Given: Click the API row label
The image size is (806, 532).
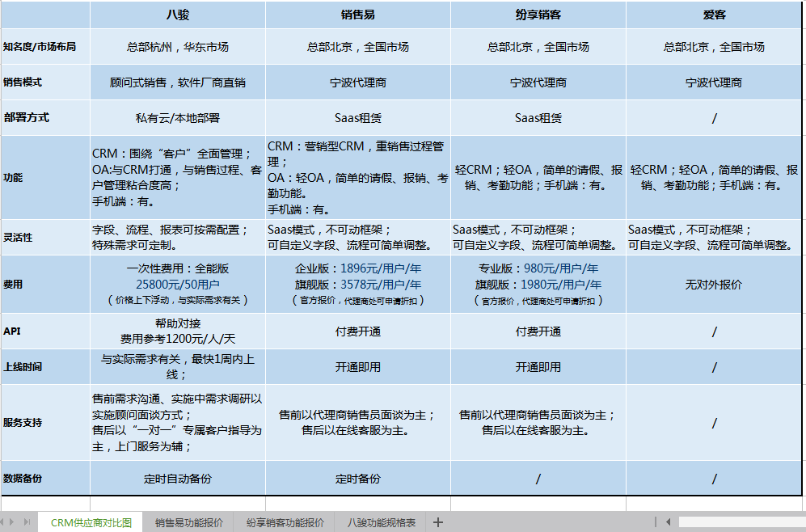Looking at the screenshot, I should (45, 331).
